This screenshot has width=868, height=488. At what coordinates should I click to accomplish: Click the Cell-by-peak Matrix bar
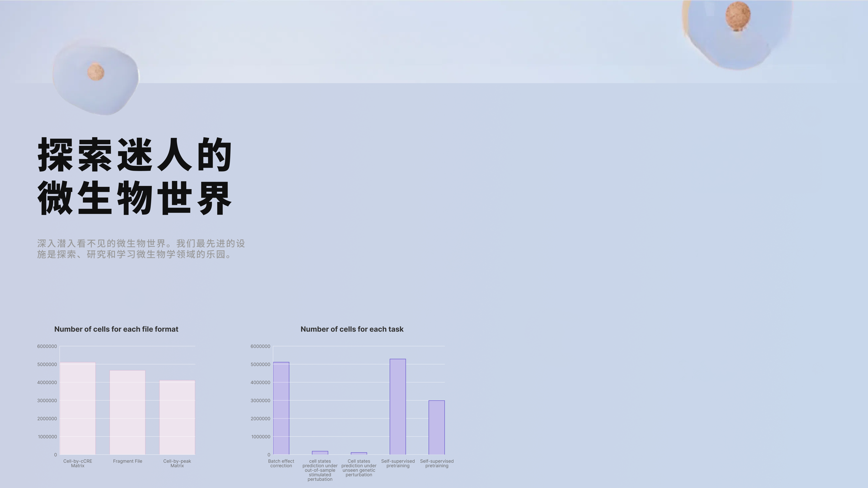tap(177, 418)
